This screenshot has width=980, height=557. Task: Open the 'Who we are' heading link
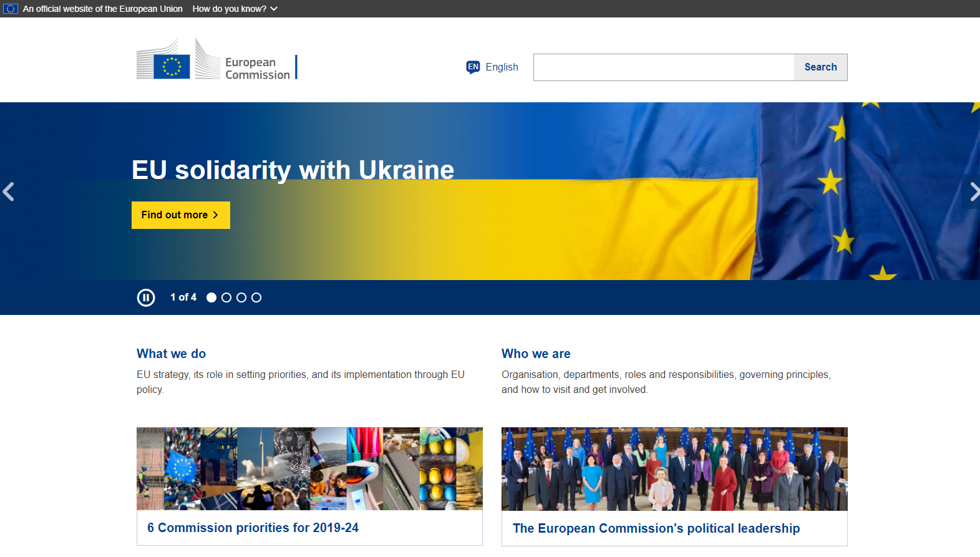coord(536,354)
